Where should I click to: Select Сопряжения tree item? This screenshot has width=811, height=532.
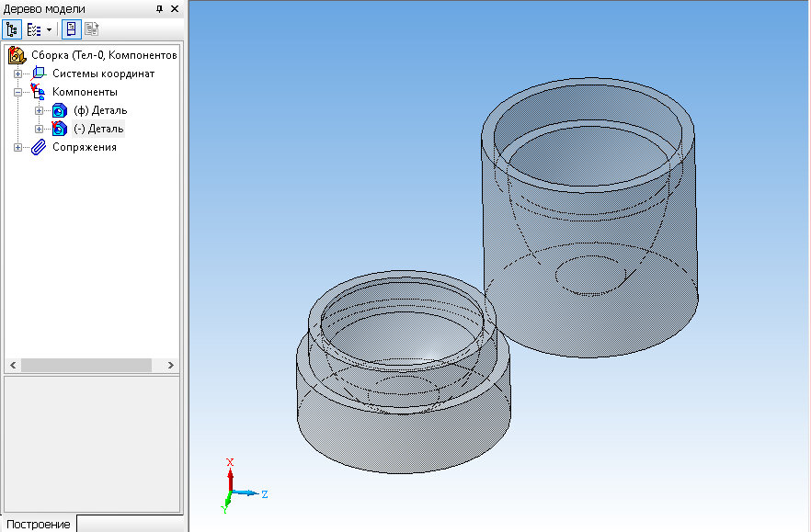(x=85, y=147)
